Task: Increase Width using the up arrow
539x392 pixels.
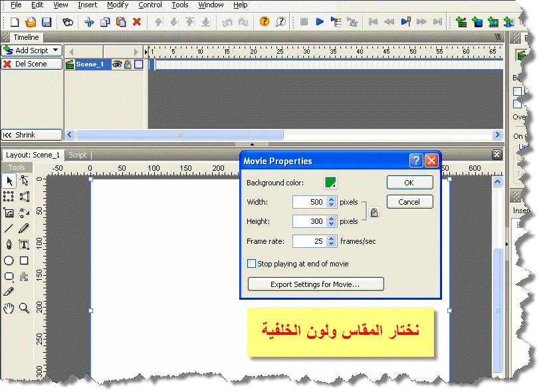Action: (331, 199)
